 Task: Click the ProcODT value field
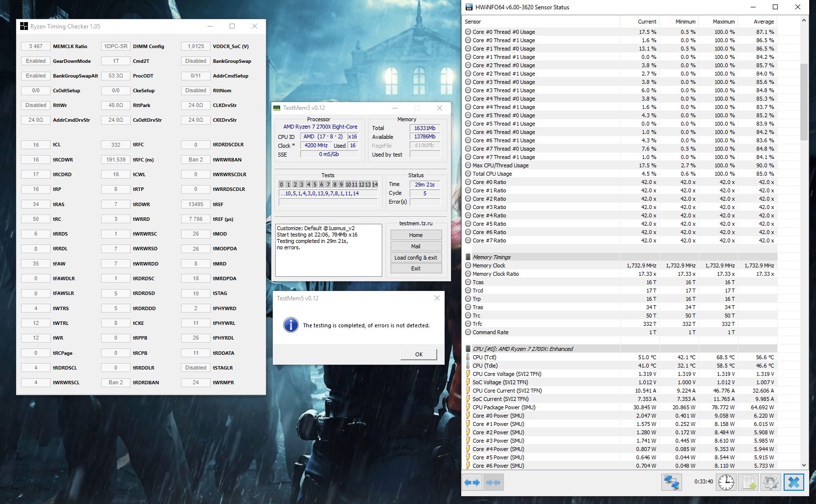coord(116,76)
